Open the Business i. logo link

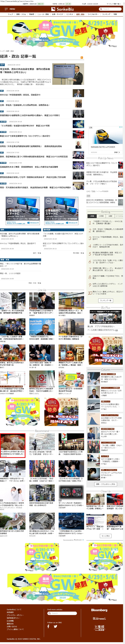tap(99, 619)
